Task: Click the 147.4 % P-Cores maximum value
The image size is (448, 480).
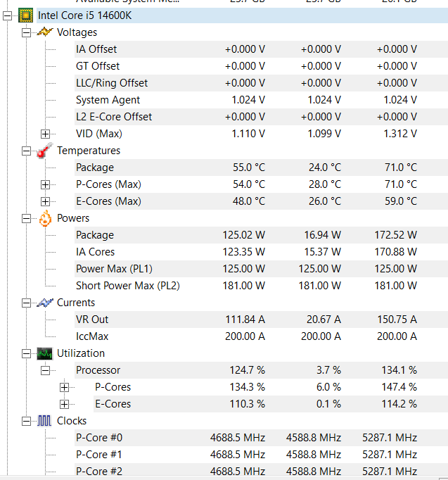Action: click(x=399, y=387)
